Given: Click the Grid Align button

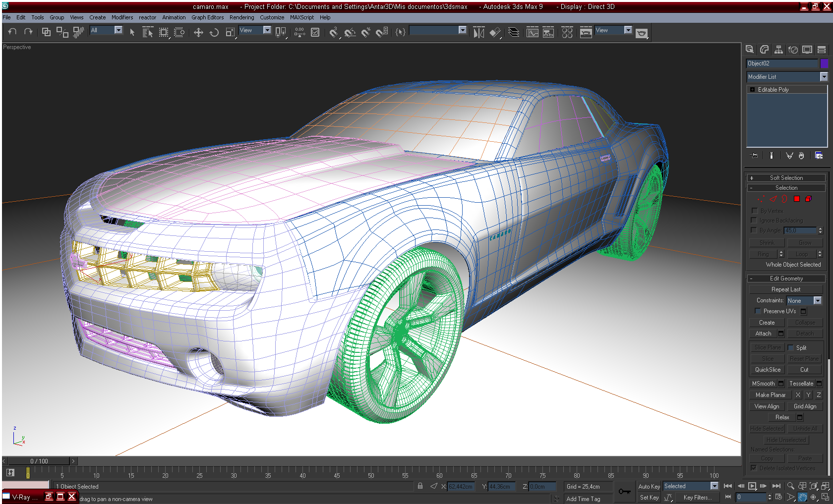Looking at the screenshot, I should coord(805,406).
